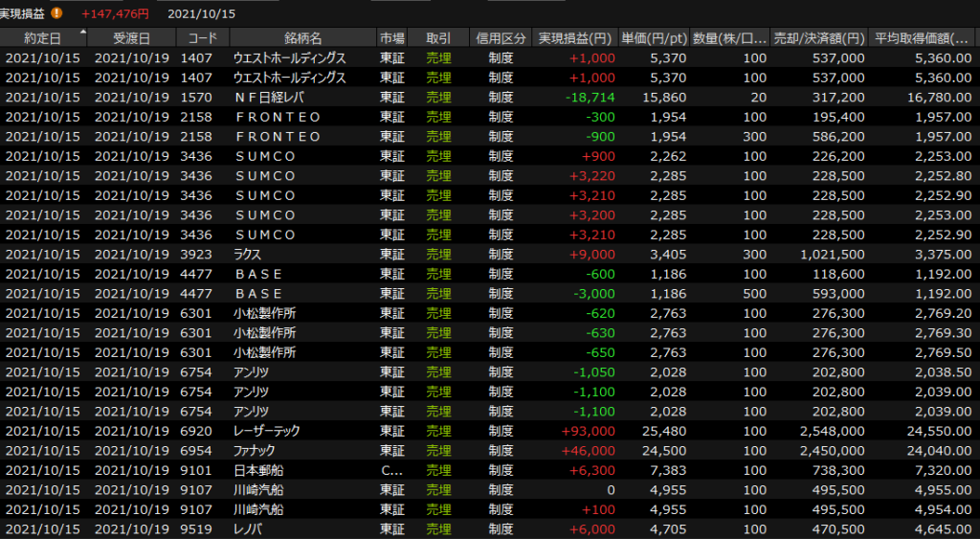The height and width of the screenshot is (539, 980).
Task: Click the 売却/決済額(円) column header
Action: click(819, 38)
